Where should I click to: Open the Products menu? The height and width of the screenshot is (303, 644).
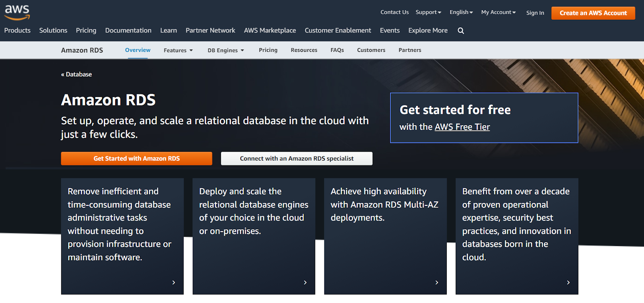pyautogui.click(x=17, y=31)
